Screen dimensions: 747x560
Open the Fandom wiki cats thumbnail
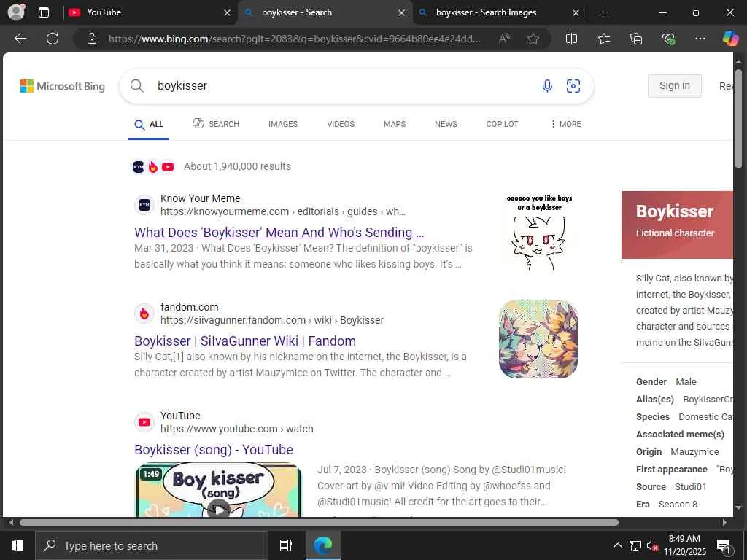(538, 339)
